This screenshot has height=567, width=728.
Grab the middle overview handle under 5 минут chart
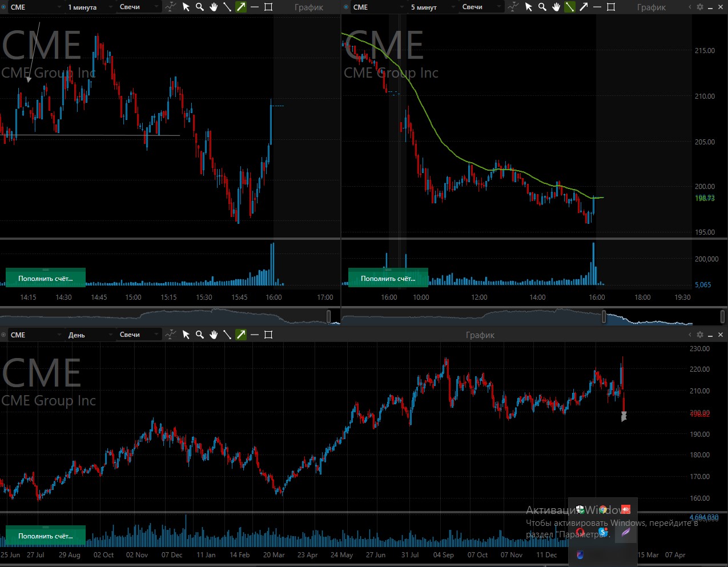pos(604,316)
